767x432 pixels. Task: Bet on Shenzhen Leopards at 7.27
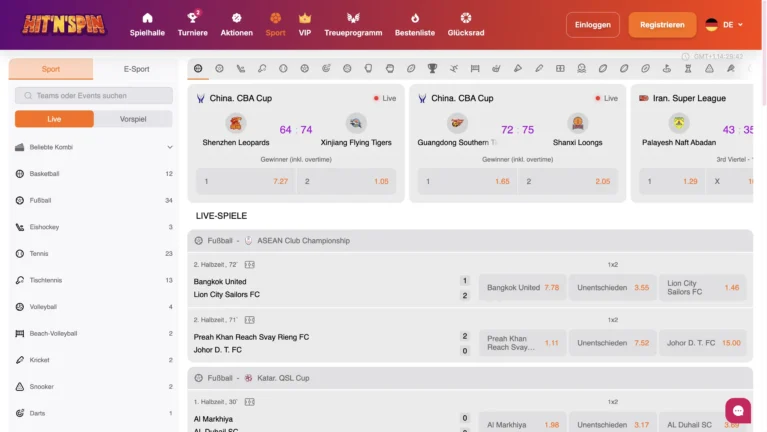246,182
